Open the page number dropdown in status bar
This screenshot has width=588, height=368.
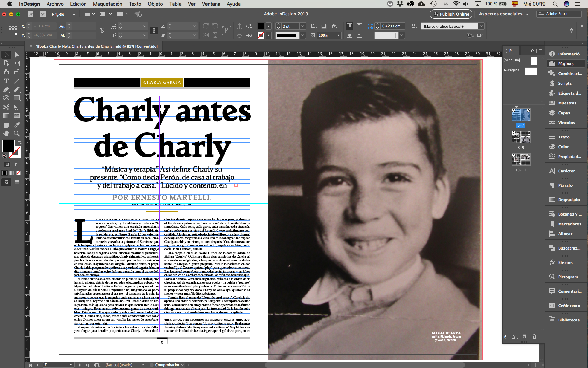coord(71,365)
